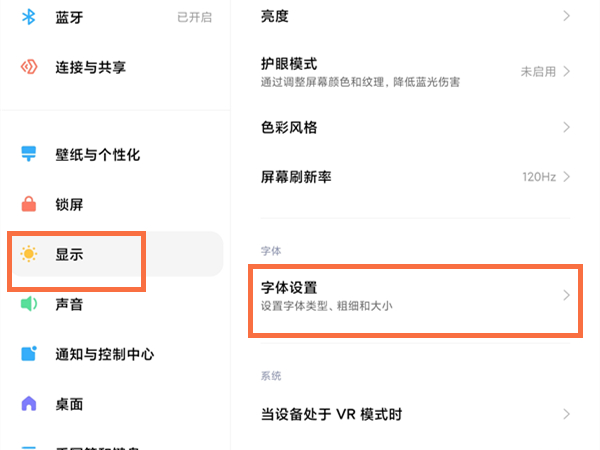600x450 pixels.
Task: Tap the green Sound speaker icon
Action: 29,304
